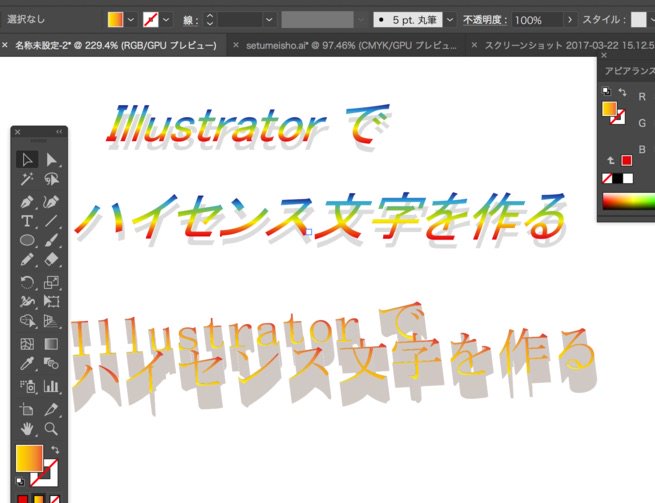Select the Selection (black arrow) tool

pyautogui.click(x=27, y=160)
